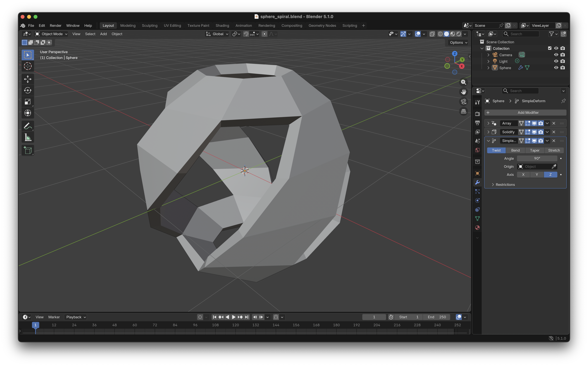Hide the Camera in viewport
The width and height of the screenshot is (588, 366).
tap(556, 55)
